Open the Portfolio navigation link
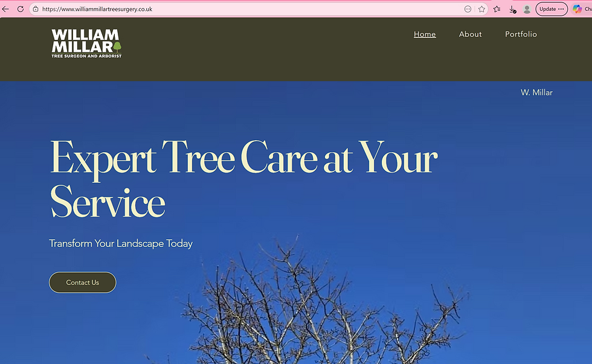 [521, 34]
